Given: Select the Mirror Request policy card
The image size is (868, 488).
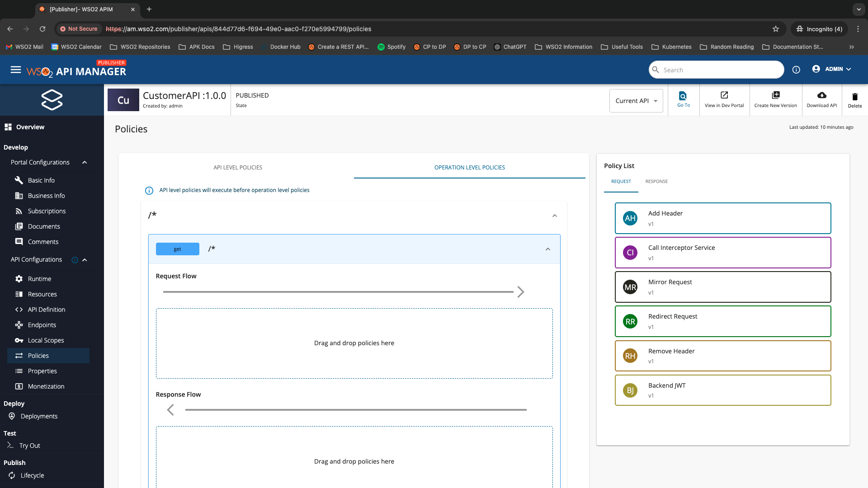Looking at the screenshot, I should 723,287.
